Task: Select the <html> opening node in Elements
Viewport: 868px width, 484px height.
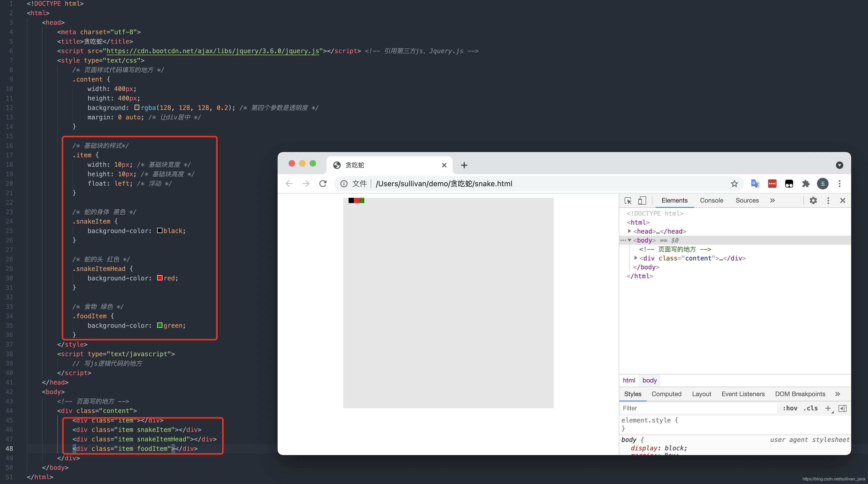Action: click(638, 222)
